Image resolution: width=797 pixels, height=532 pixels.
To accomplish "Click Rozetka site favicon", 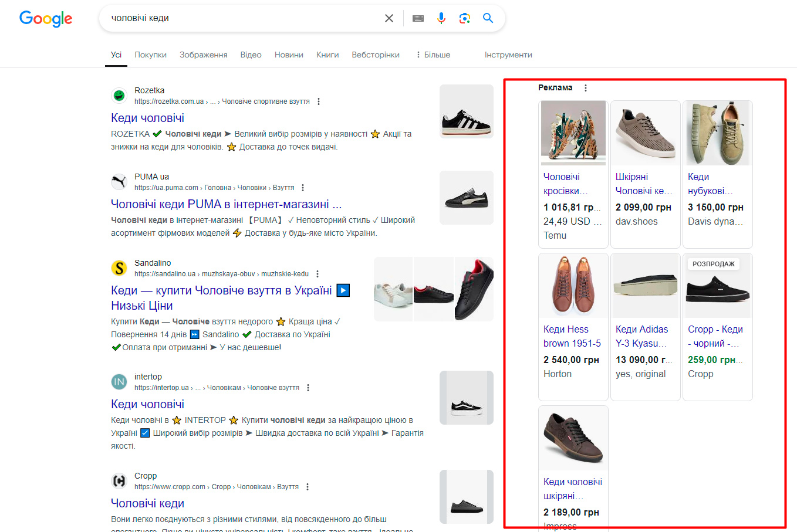I will (119, 95).
